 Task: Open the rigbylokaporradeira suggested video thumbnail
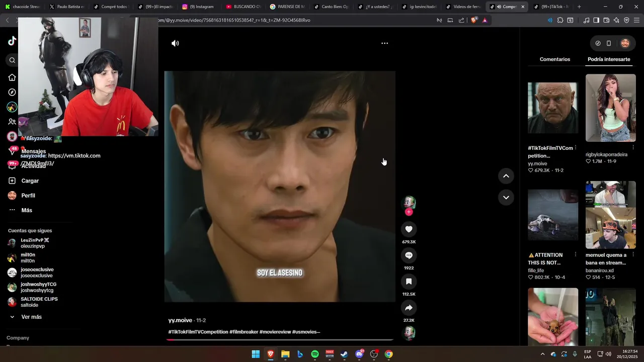(x=611, y=108)
